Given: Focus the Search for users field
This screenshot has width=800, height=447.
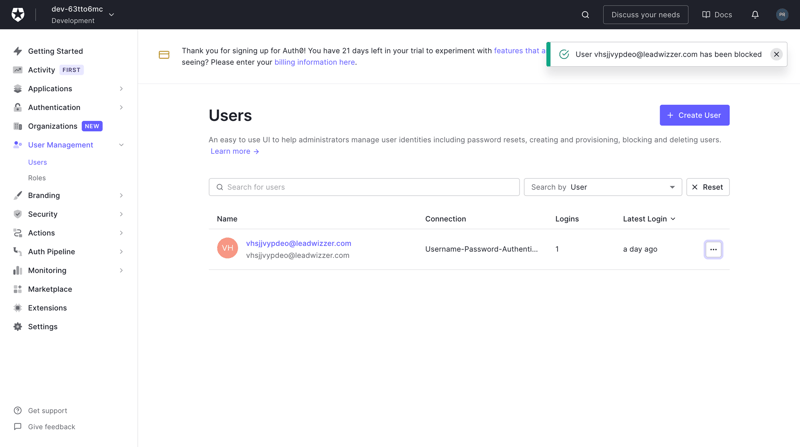Looking at the screenshot, I should coord(364,187).
